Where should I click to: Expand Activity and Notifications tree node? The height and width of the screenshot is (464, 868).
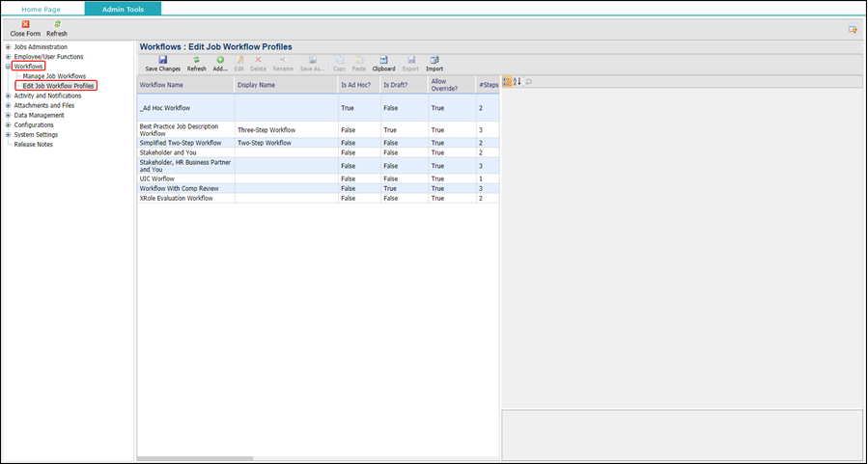[9, 96]
